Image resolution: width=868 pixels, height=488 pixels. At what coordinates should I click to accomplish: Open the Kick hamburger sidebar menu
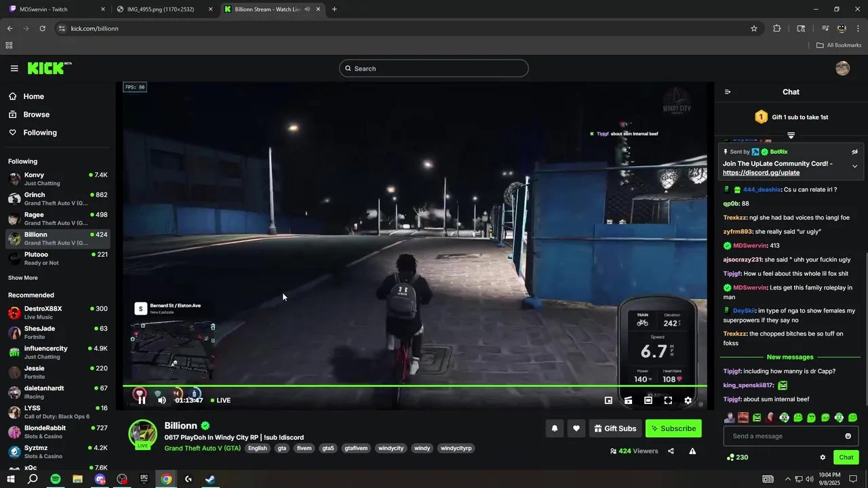tap(14, 68)
